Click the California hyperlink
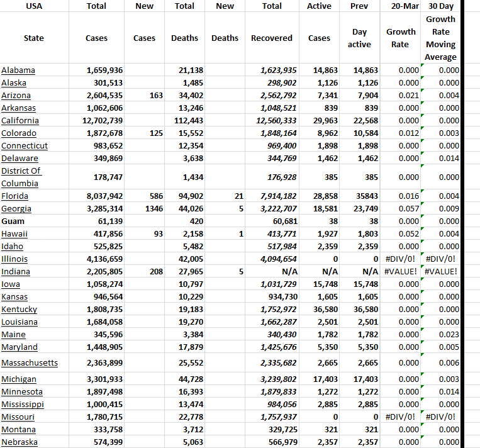 click(20, 121)
